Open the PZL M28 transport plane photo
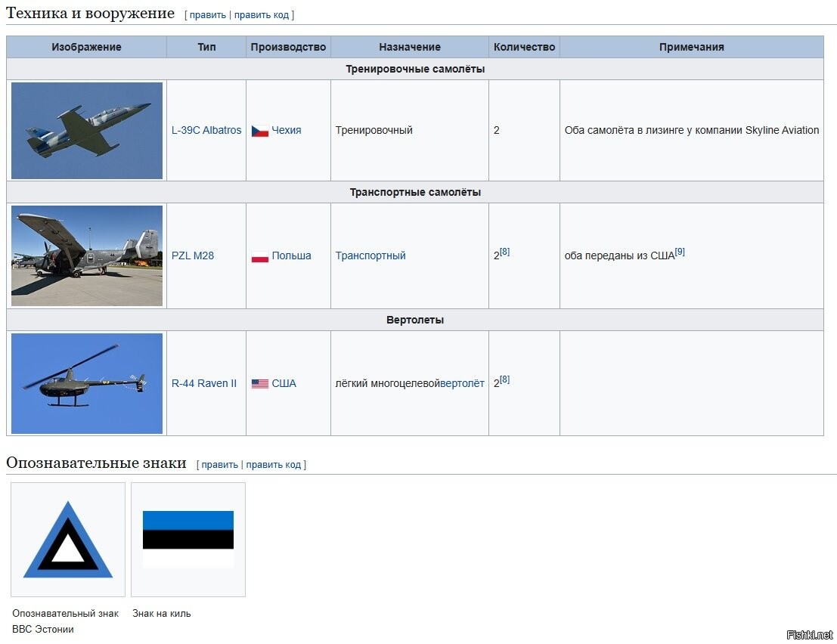This screenshot has height=644, width=837. click(x=87, y=255)
